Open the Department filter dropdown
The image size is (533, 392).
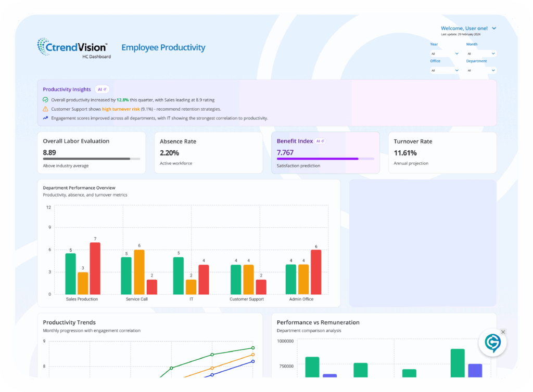tap(481, 70)
